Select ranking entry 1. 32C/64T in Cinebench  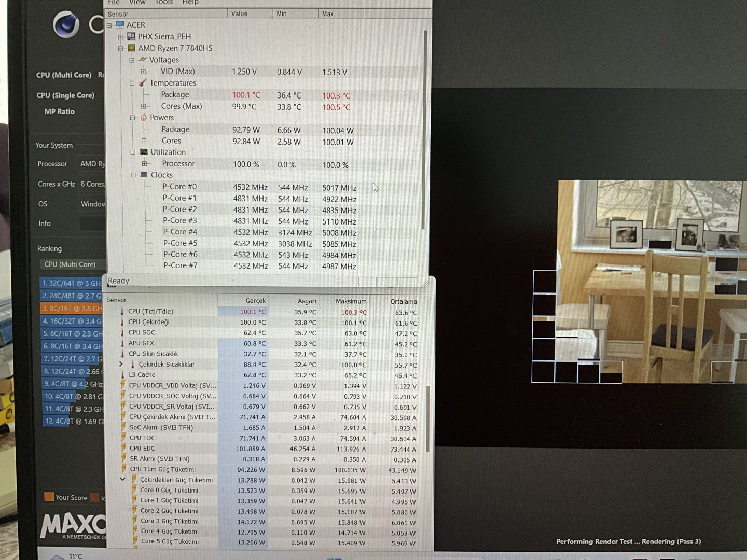[71, 283]
